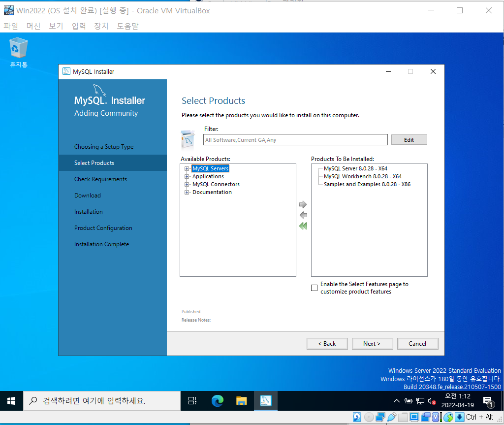Click the muted volume tray icon
The height and width of the screenshot is (425, 504).
[x=432, y=401]
